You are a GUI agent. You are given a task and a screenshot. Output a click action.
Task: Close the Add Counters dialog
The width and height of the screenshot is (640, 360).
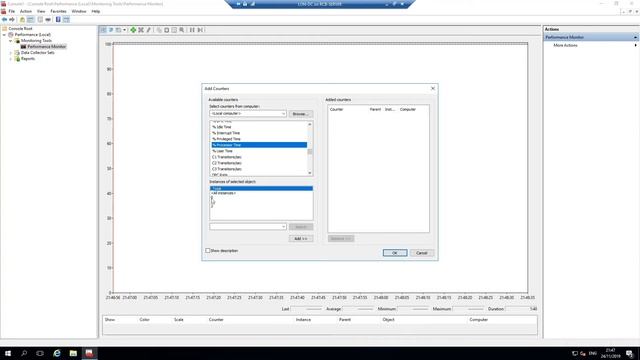433,89
